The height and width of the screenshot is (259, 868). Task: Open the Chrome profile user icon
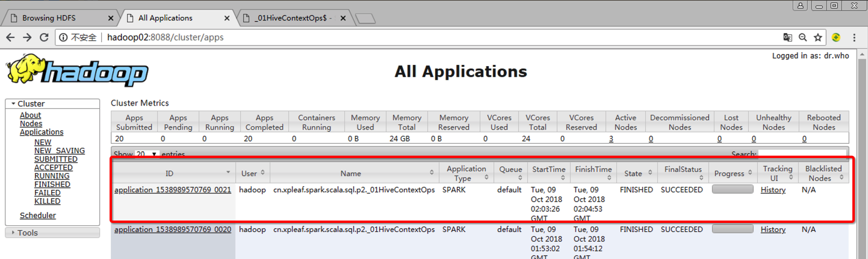coord(801,5)
